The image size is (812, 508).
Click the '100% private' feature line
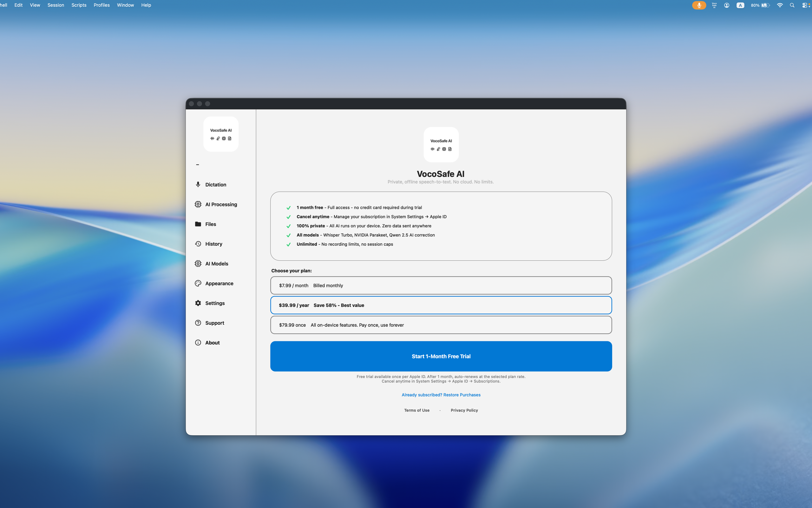pos(364,226)
